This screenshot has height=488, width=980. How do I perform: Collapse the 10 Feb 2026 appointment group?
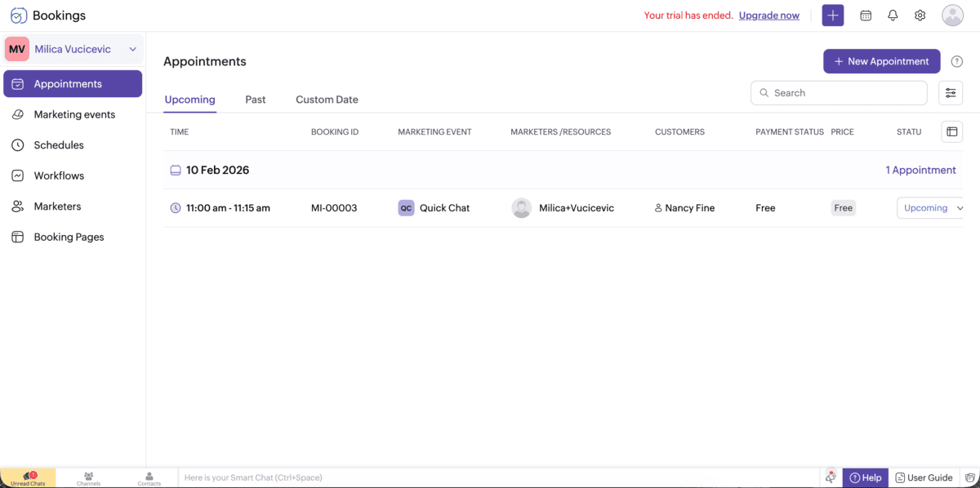coord(176,170)
